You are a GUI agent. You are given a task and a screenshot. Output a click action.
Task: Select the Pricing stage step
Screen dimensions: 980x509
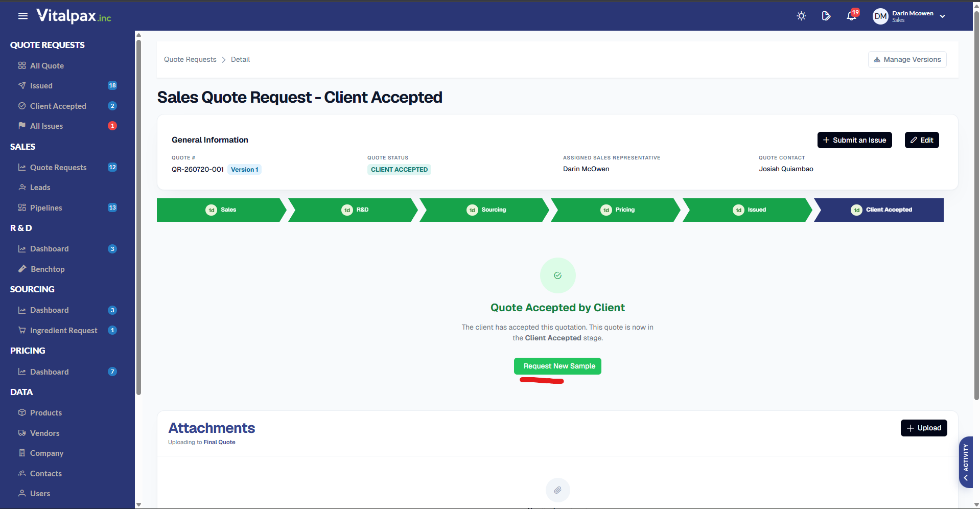616,210
